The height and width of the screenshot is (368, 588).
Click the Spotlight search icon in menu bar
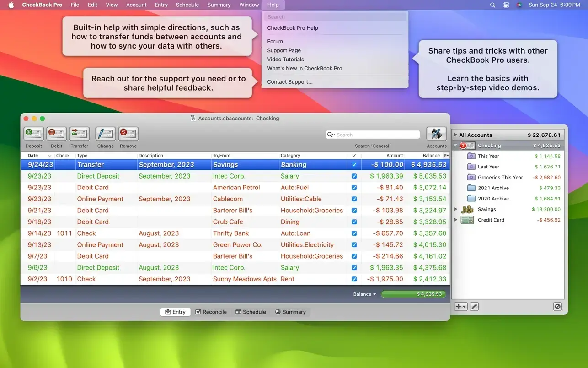pyautogui.click(x=492, y=5)
